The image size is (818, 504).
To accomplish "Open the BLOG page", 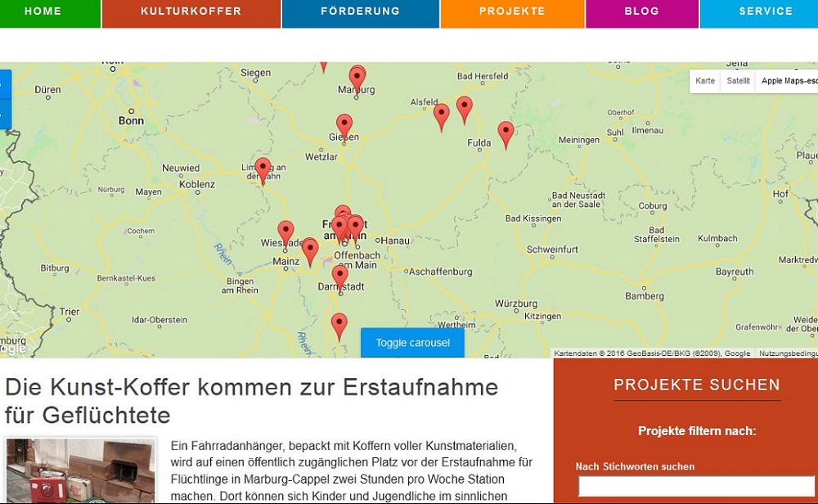I will click(x=641, y=12).
